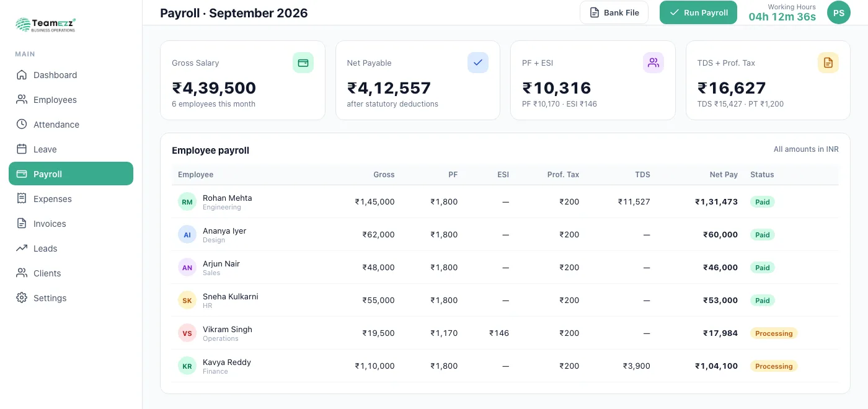Click the name Vikram Singh

point(228,330)
